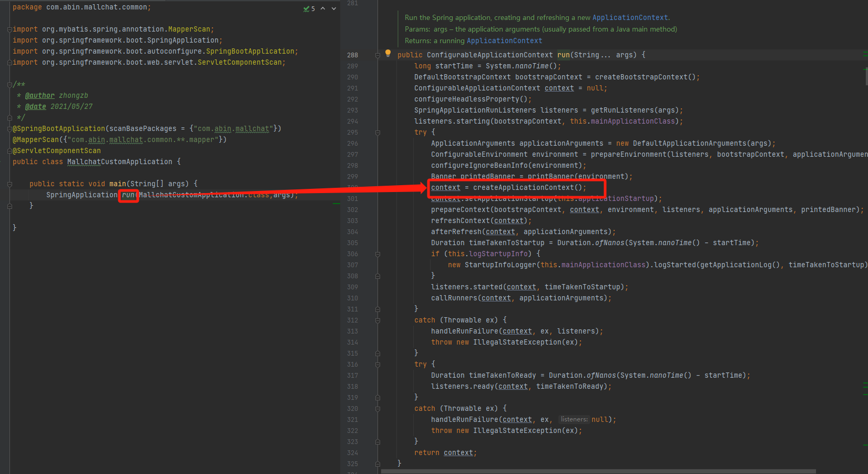The width and height of the screenshot is (868, 474).
Task: Click the horizontal scrollbar of right editor
Action: coord(598,471)
